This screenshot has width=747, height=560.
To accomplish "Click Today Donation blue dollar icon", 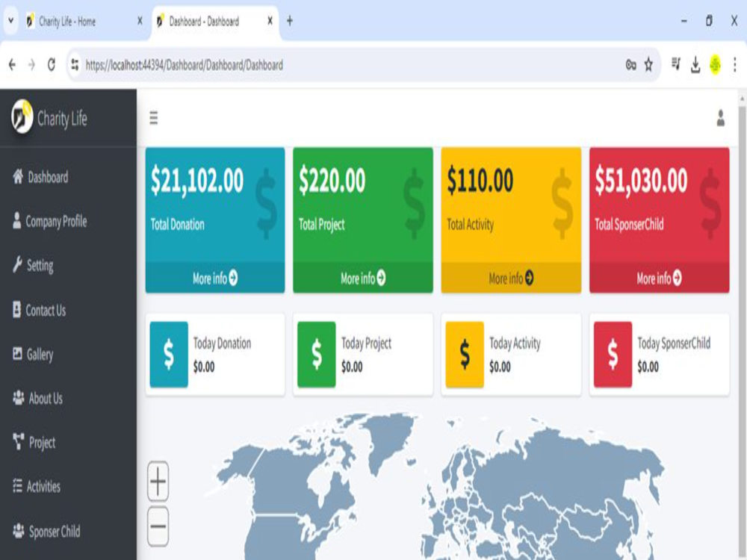I will pos(169,354).
